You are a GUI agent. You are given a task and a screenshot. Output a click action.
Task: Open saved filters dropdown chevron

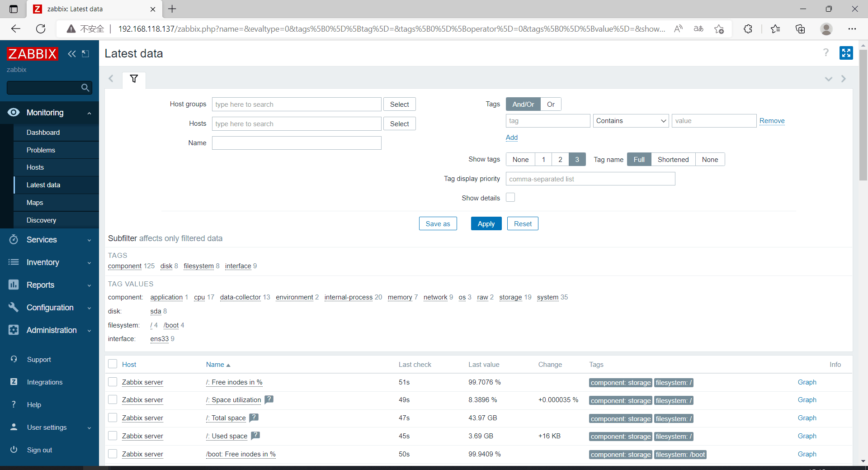[x=828, y=79]
